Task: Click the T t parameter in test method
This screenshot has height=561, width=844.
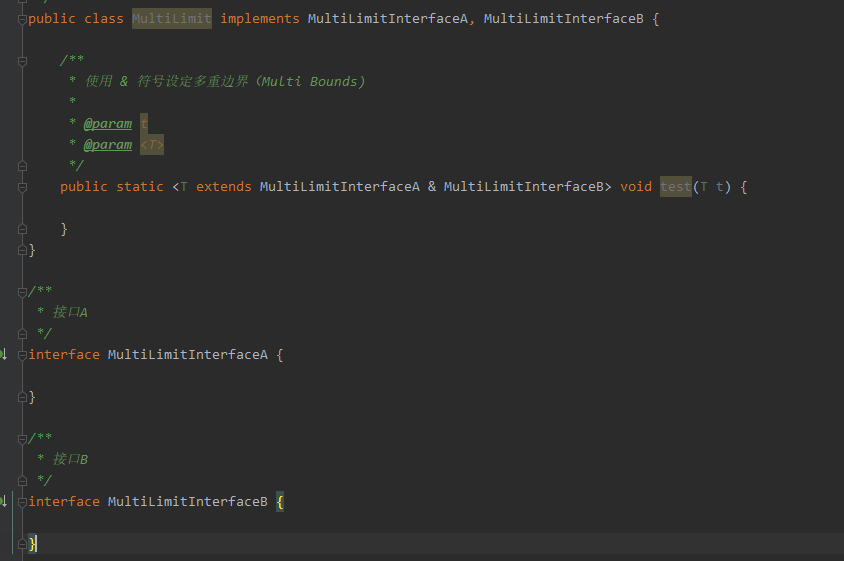Action: click(712, 187)
